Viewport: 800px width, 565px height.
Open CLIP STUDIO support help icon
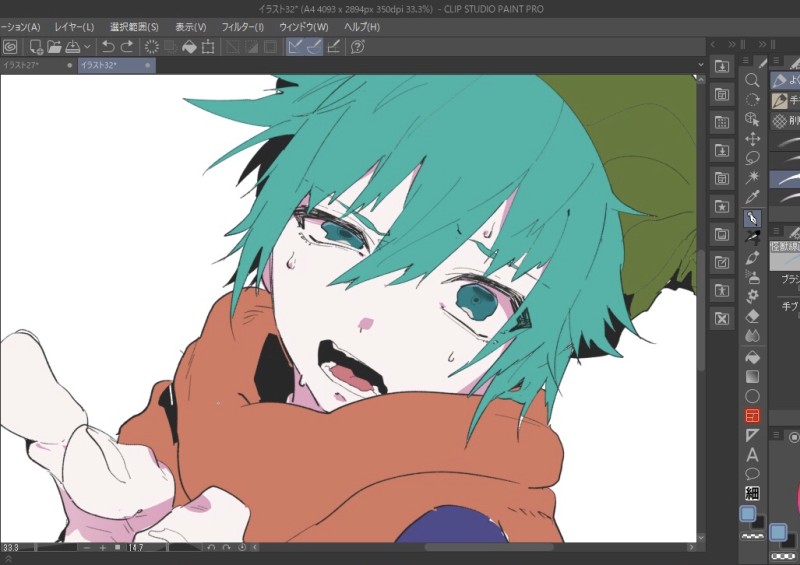point(358,47)
